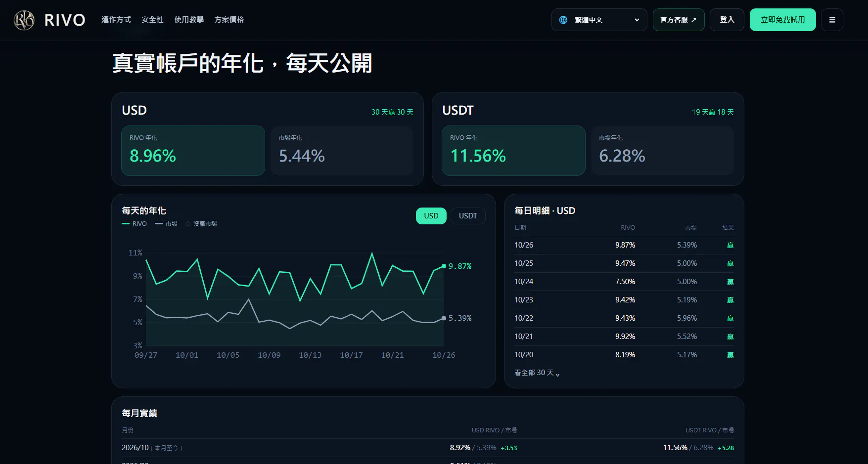Click the external arrow on 官方客服
Screen dimensions: 868x464
(x=694, y=20)
